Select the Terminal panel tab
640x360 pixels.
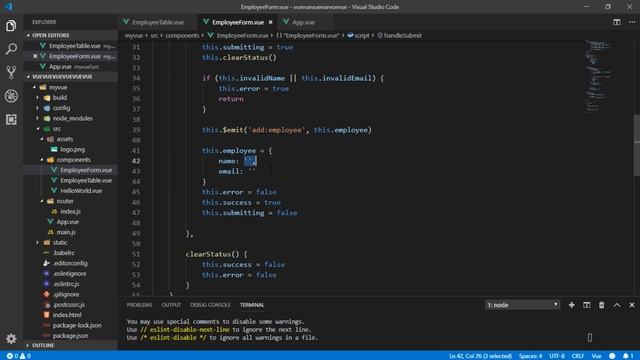tap(252, 305)
